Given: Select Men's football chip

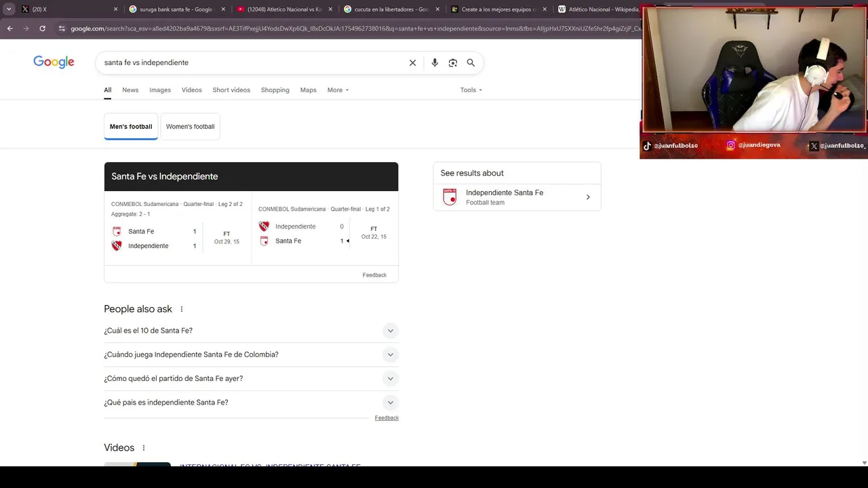Looking at the screenshot, I should click(x=131, y=127).
